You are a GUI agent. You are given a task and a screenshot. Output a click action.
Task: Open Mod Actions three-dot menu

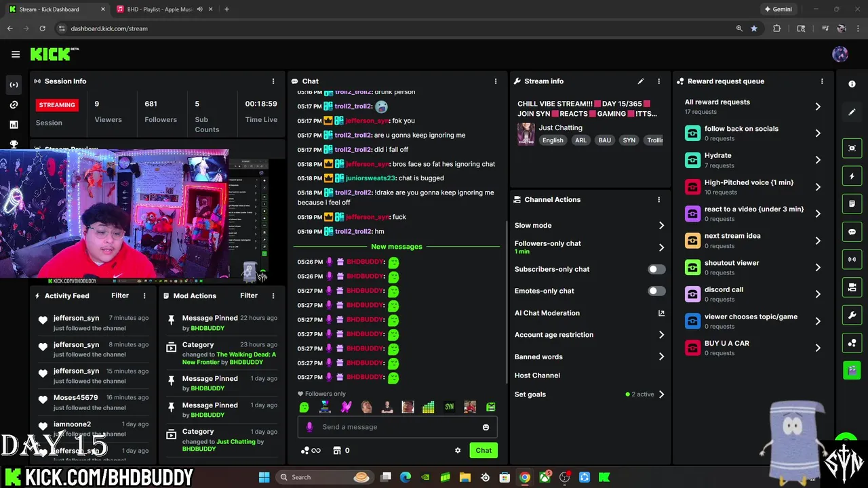point(273,296)
